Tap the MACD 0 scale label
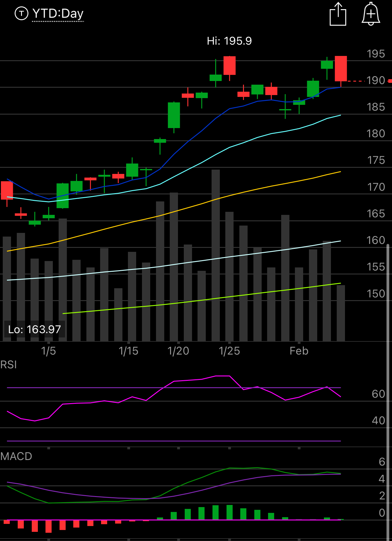The image size is (392, 541). tap(382, 513)
